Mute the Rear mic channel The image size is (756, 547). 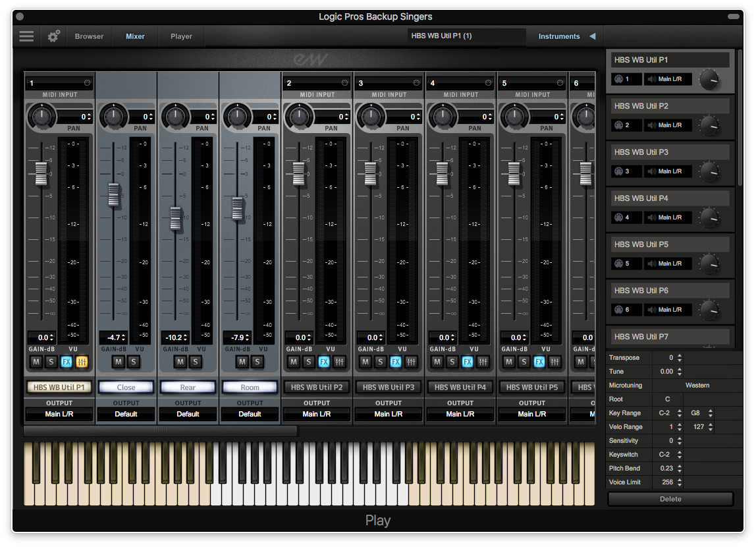tap(180, 362)
